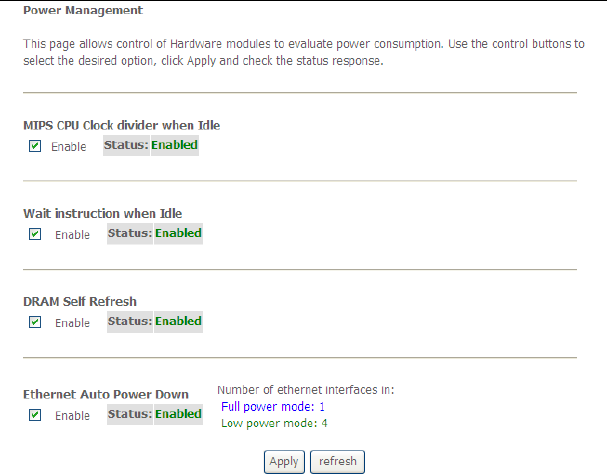The width and height of the screenshot is (607, 476).
Task: Click Enable label beside Wait instruction checkbox
Action: (x=72, y=235)
